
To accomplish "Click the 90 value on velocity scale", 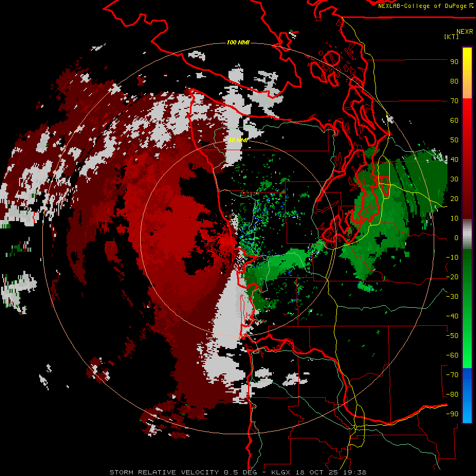I will coord(454,62).
